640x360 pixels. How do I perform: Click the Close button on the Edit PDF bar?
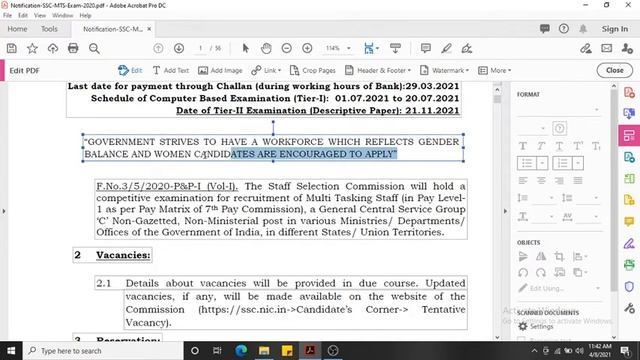pos(615,70)
